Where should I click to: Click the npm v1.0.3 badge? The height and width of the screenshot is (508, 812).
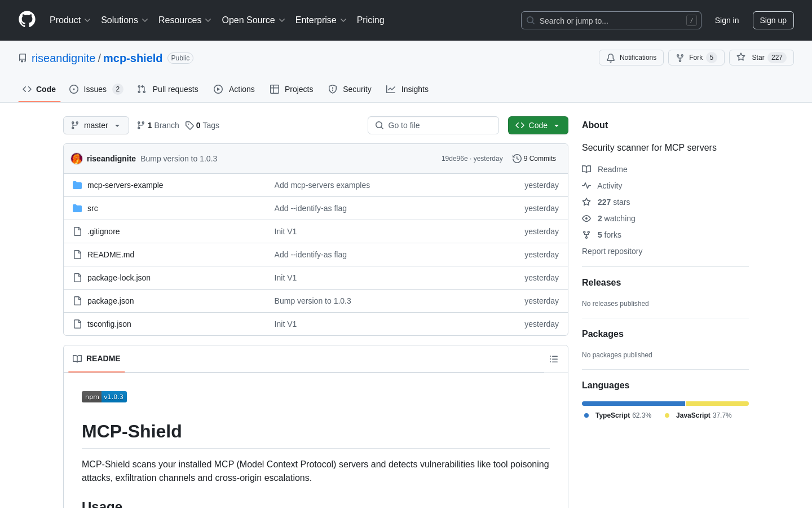tap(104, 397)
